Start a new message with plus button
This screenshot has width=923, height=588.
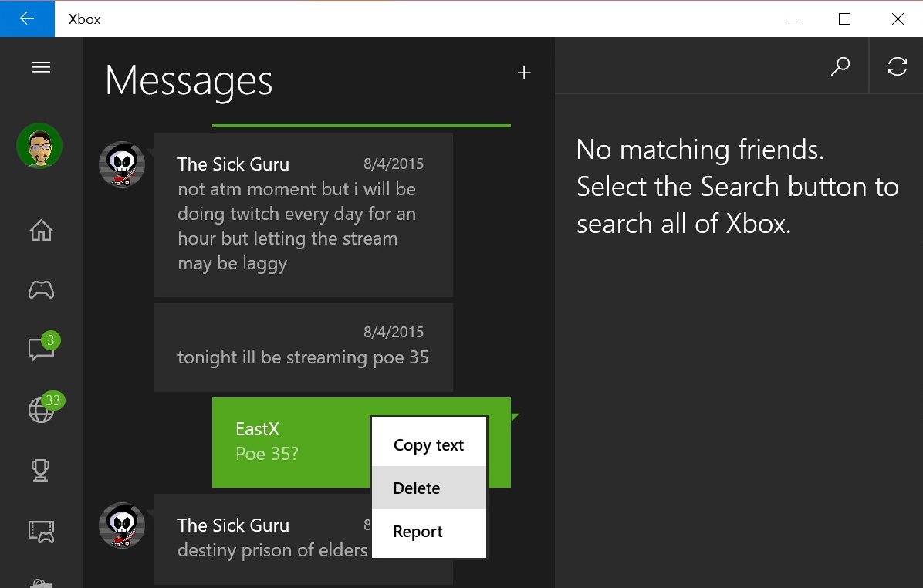(x=524, y=73)
